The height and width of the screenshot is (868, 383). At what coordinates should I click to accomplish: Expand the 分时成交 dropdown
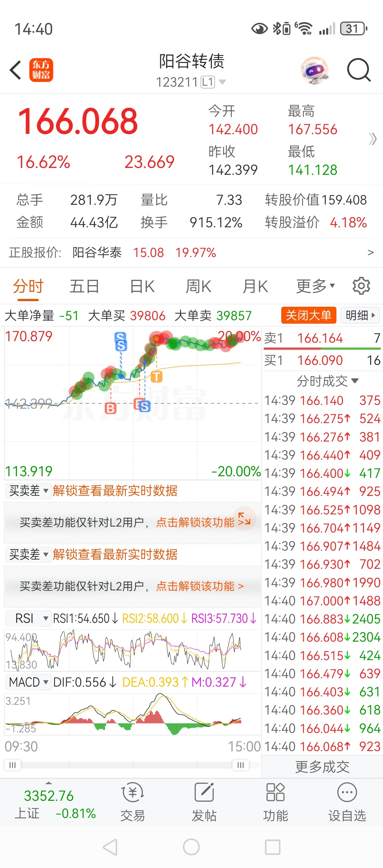[327, 381]
